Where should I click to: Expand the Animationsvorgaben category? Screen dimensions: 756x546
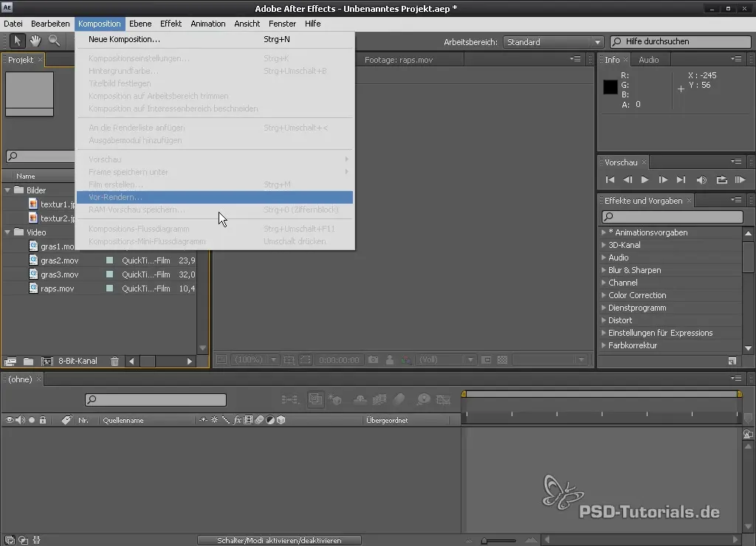pyautogui.click(x=604, y=232)
